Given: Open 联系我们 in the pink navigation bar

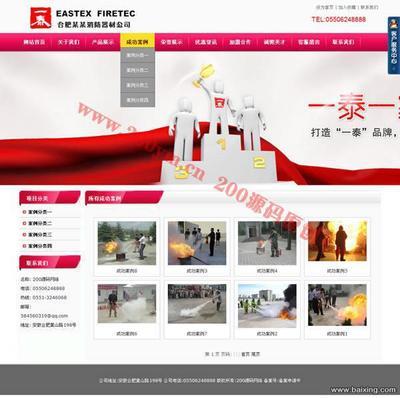Looking at the screenshot, I should (x=343, y=42).
